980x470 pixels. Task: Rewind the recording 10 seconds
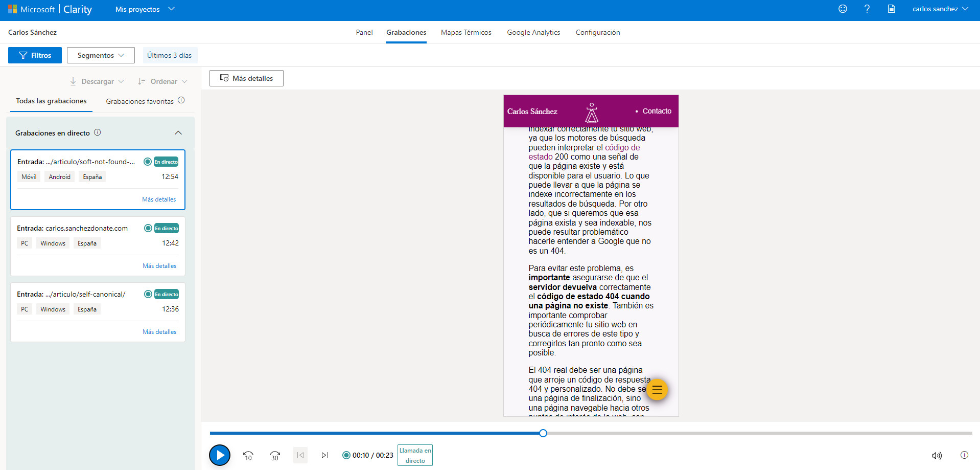(248, 455)
